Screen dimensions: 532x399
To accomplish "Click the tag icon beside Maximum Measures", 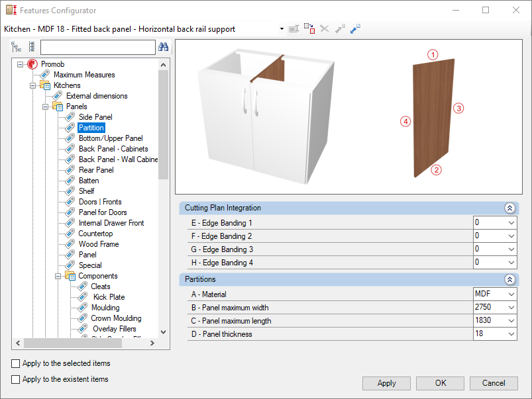I will click(45, 75).
